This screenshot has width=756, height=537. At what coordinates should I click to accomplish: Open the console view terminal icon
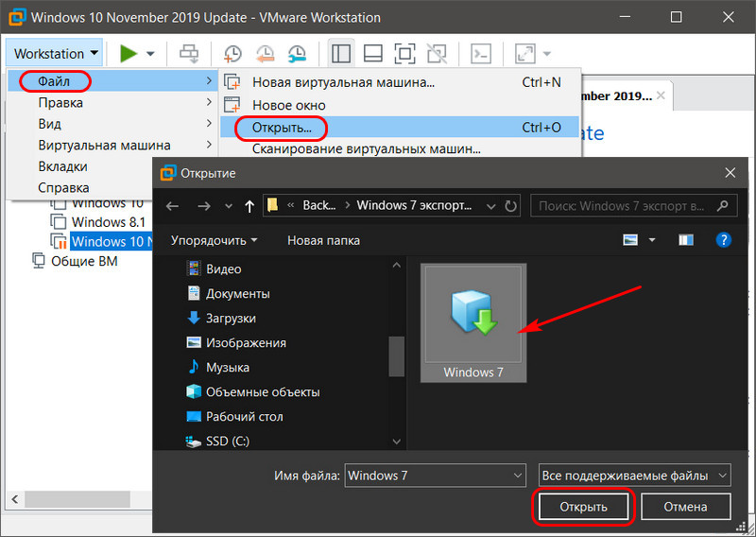click(x=481, y=53)
